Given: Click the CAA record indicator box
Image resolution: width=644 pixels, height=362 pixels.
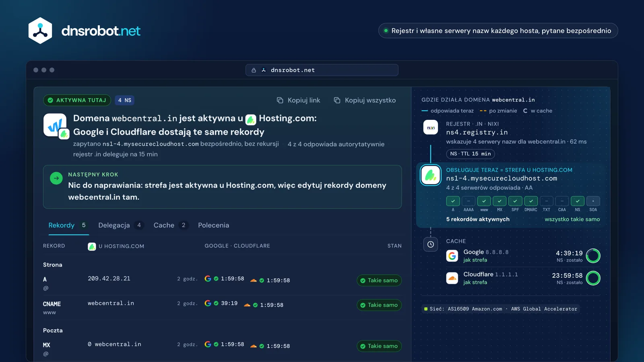Looking at the screenshot, I should tap(562, 201).
